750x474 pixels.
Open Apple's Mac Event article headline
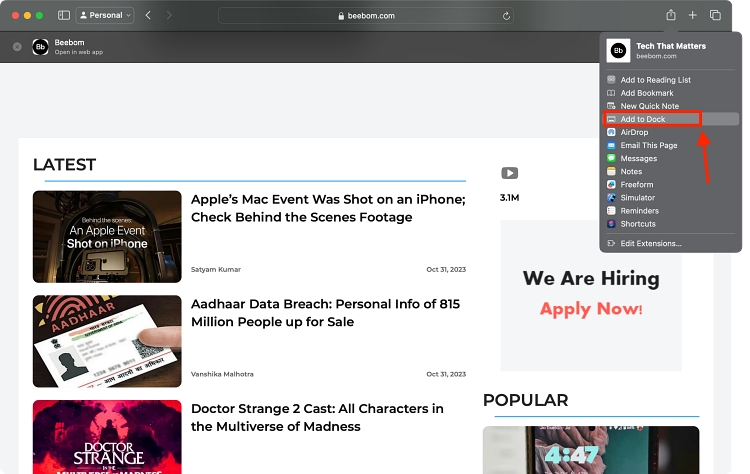[x=328, y=208]
